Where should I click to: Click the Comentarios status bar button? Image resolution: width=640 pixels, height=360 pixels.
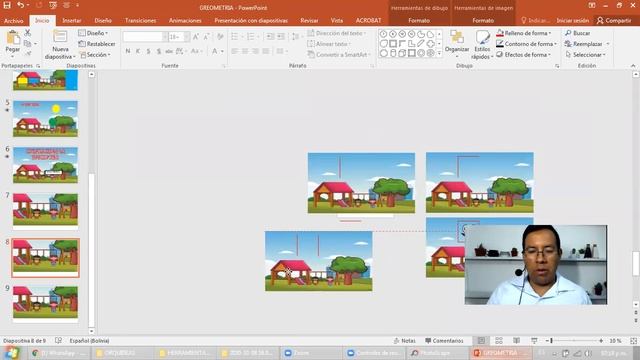click(444, 340)
